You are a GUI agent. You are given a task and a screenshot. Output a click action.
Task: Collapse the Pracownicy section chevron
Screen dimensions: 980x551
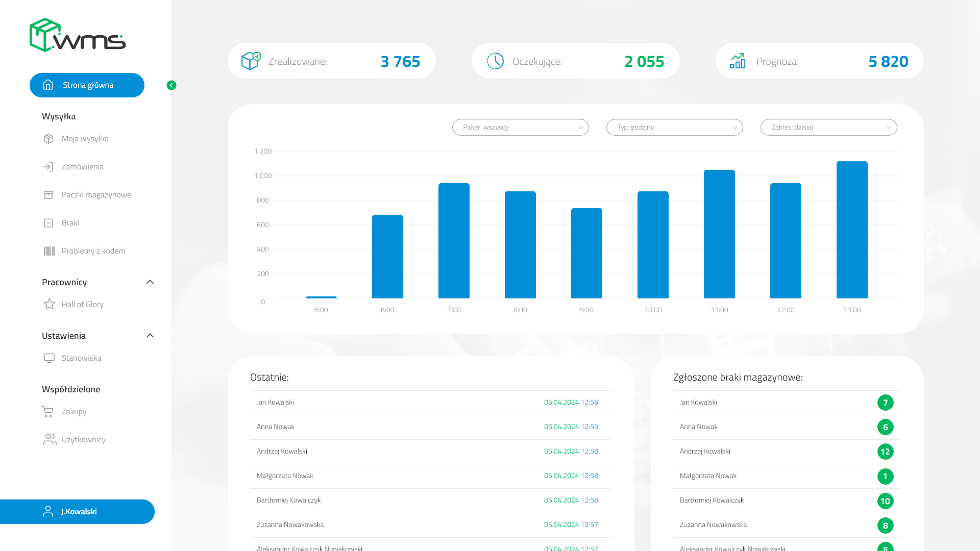tap(150, 282)
